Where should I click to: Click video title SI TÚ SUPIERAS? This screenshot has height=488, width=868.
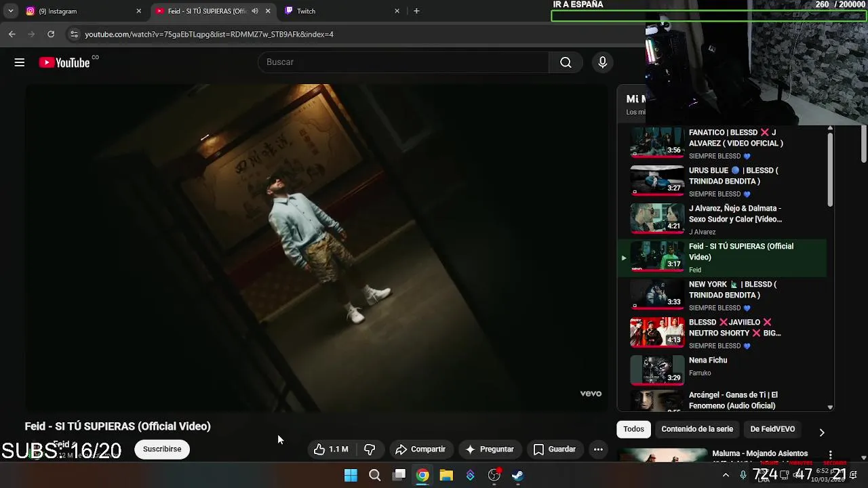point(117,426)
